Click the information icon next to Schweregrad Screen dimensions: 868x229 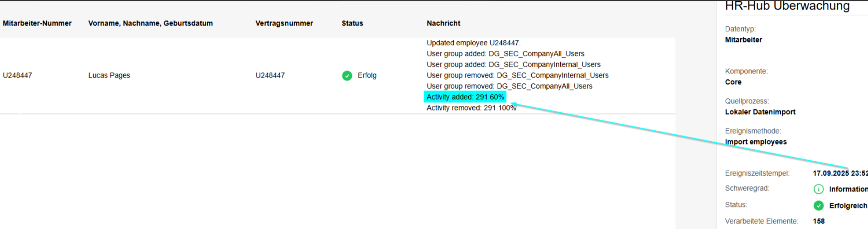coord(818,189)
